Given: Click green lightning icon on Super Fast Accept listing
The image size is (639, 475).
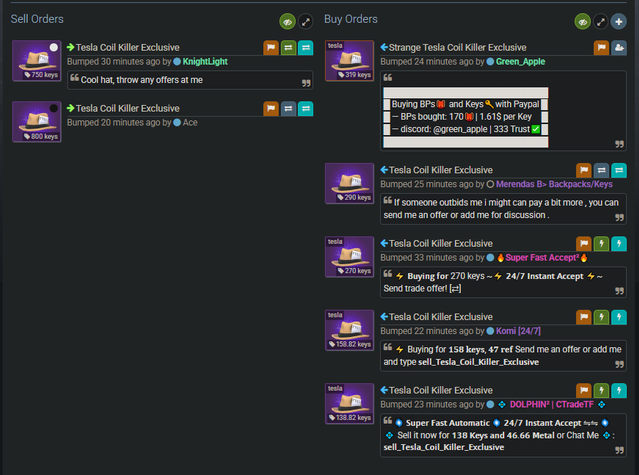Looking at the screenshot, I should [601, 244].
